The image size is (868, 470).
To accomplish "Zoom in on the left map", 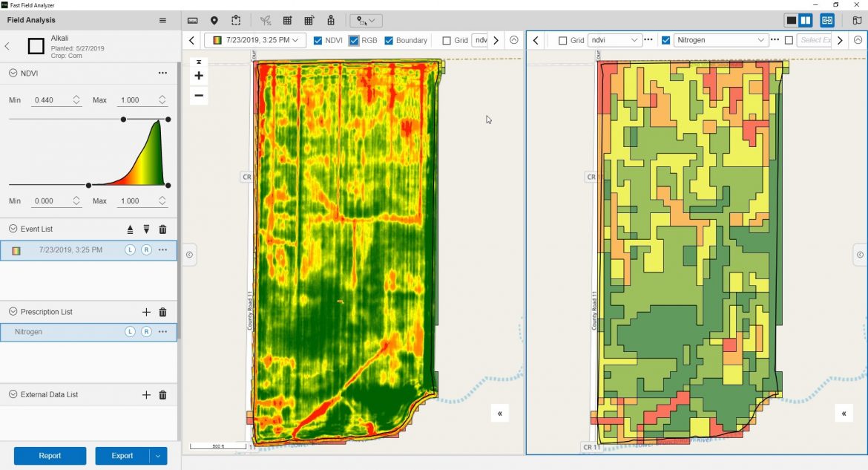I will tap(199, 76).
